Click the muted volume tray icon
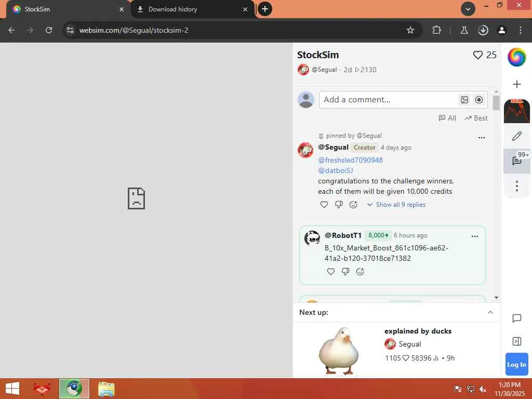 click(483, 389)
